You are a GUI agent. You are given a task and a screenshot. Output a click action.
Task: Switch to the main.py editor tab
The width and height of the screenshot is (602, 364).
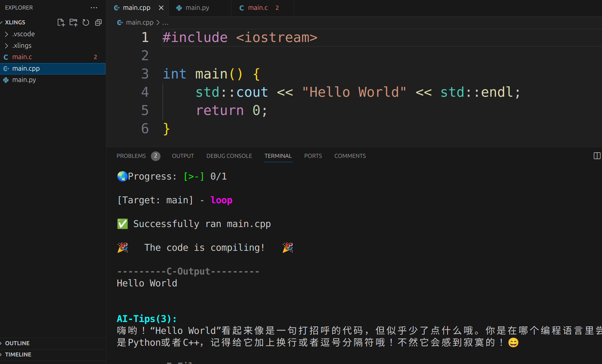point(197,8)
